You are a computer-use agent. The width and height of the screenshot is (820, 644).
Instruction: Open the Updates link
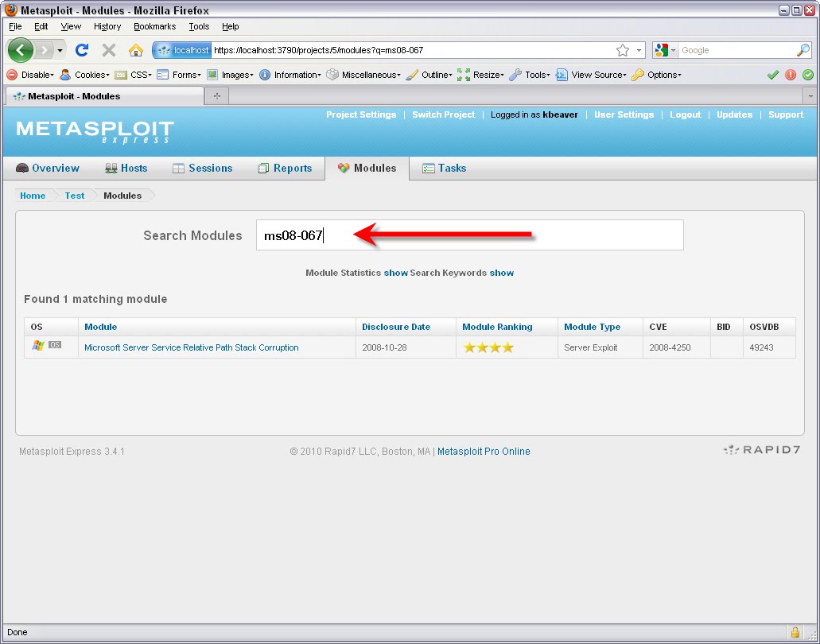[734, 114]
